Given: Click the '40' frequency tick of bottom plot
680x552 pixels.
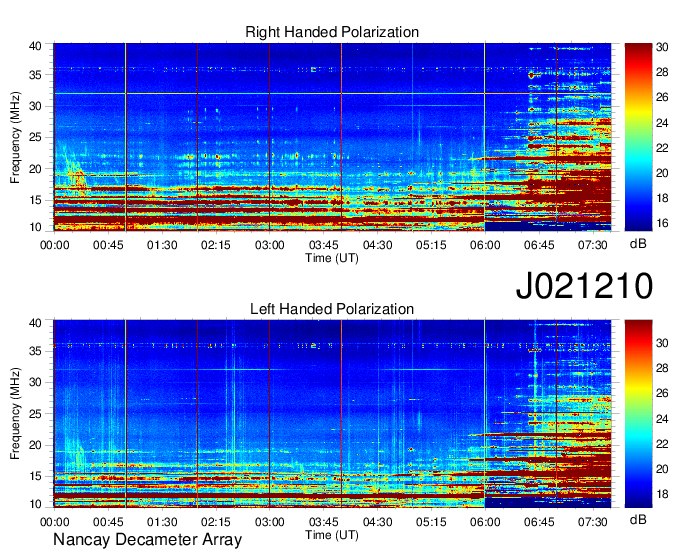Looking at the screenshot, I should tap(35, 323).
